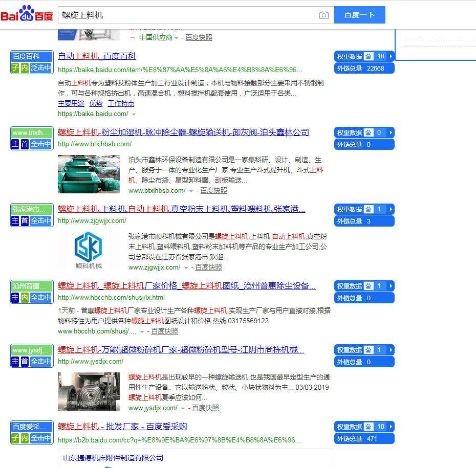Open 螺旋上料机 - 批发厂家 - 百度爱采购 title
Screen dimensions: 476x468
[122, 427]
